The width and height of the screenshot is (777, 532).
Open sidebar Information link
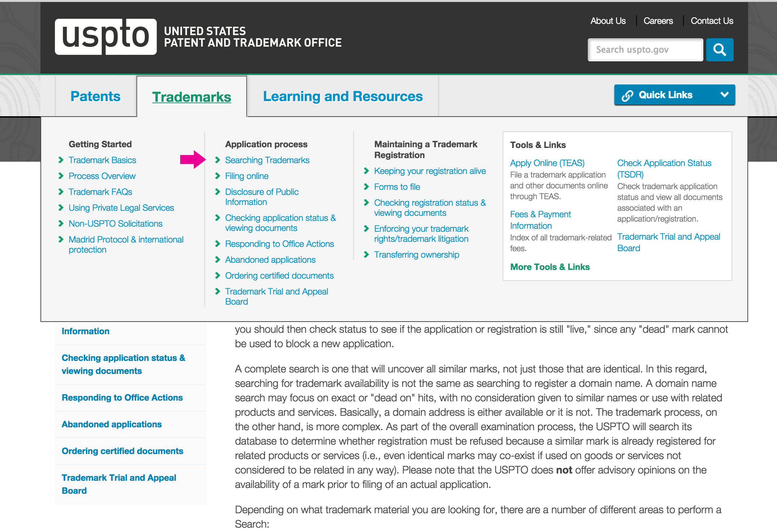[x=86, y=331]
